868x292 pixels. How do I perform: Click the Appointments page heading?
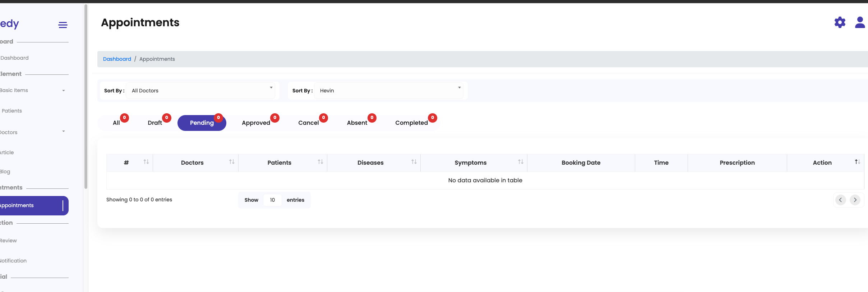[x=140, y=23]
